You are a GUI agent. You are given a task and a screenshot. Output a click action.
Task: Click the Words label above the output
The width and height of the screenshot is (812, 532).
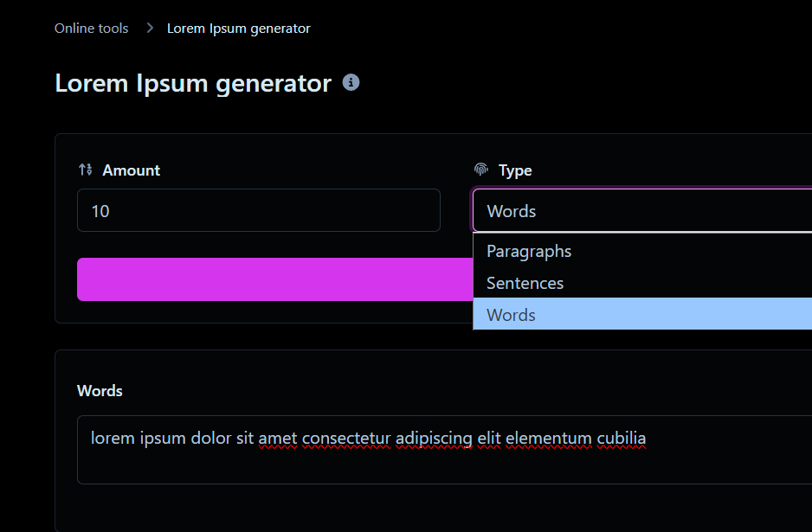coord(100,391)
